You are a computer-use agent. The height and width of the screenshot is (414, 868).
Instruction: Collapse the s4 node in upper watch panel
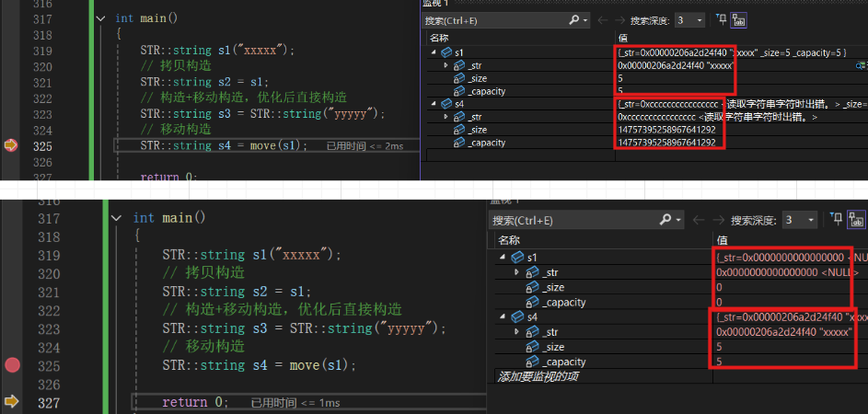[x=434, y=103]
